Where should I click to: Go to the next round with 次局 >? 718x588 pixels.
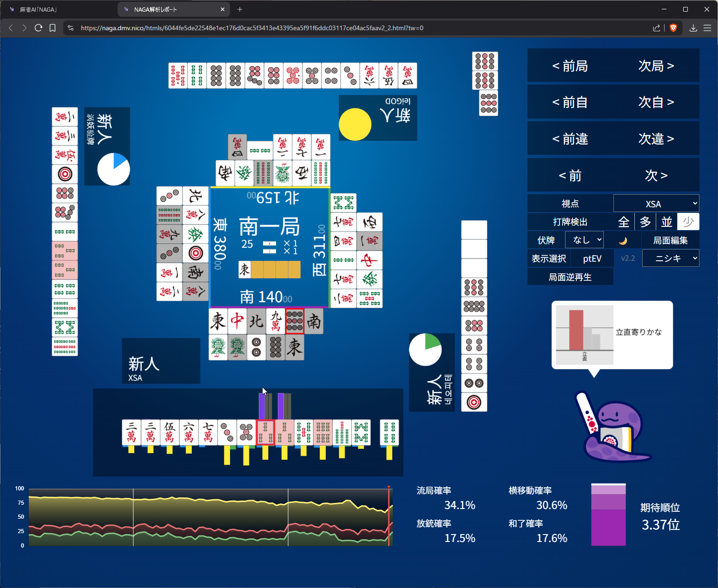coord(656,66)
